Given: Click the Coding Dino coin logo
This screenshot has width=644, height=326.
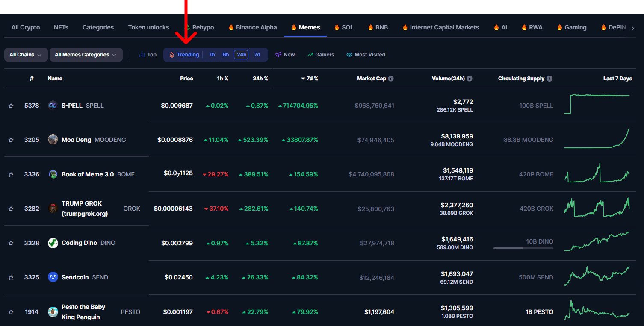Looking at the screenshot, I should [x=53, y=243].
